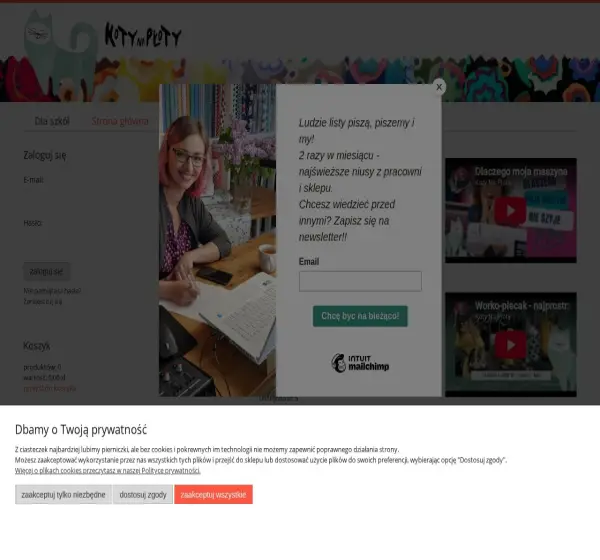Image resolution: width=600 pixels, height=560 pixels.
Task: Click the 'zaloguj się' login button
Action: 46,271
